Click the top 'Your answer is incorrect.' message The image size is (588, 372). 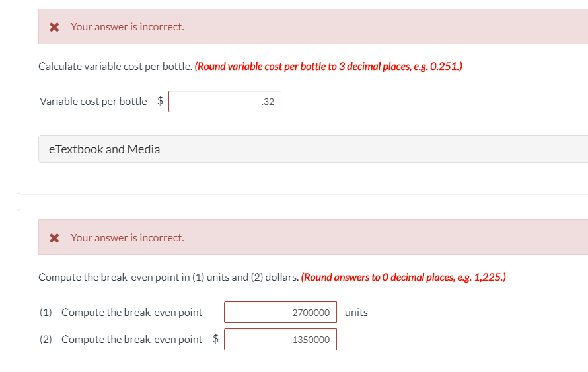coord(127,27)
